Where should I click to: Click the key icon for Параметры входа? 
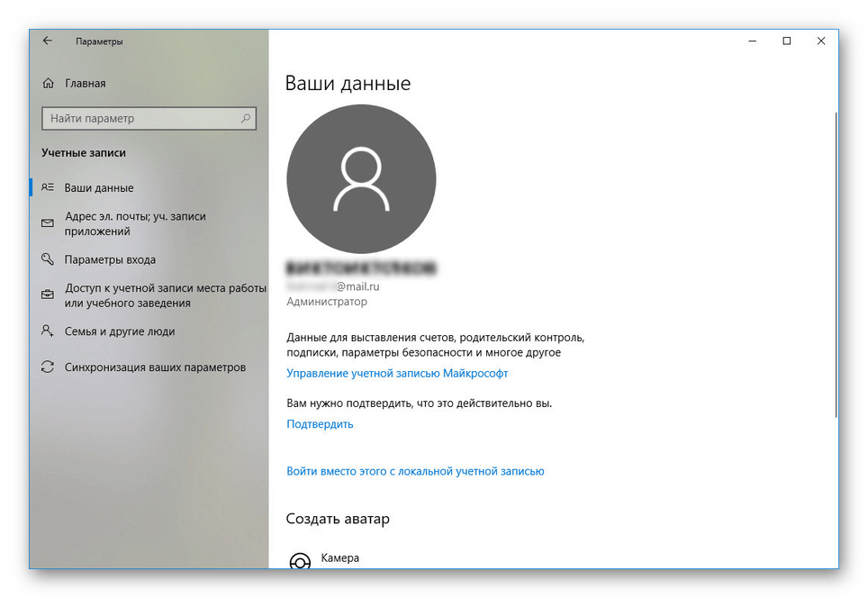[48, 259]
